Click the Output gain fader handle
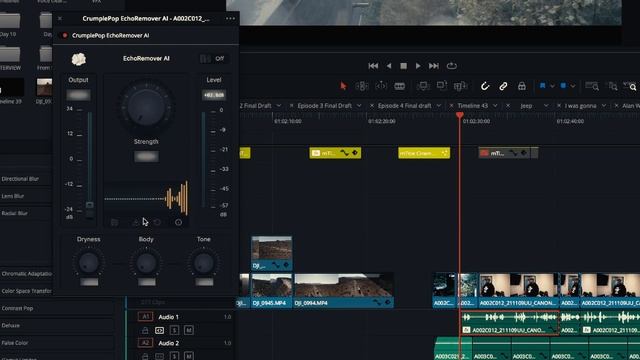The width and height of the screenshot is (640, 360). (90, 205)
